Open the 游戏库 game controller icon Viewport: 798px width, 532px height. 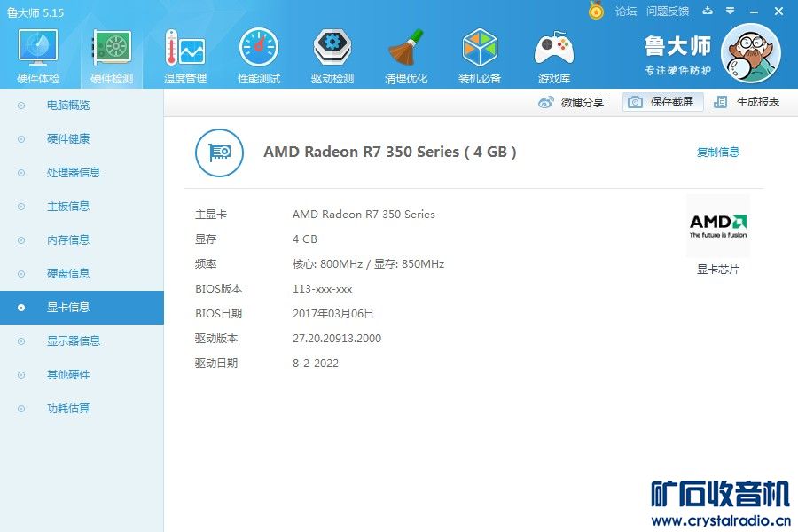point(554,47)
